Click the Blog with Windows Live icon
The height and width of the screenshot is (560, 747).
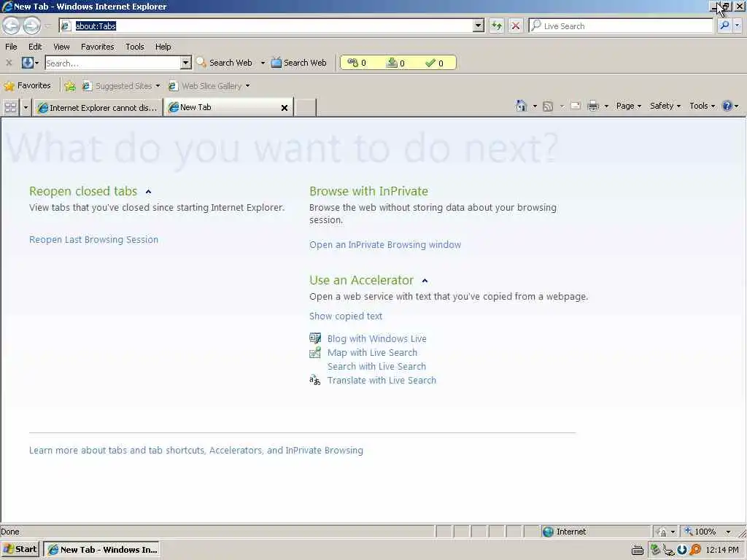point(315,338)
